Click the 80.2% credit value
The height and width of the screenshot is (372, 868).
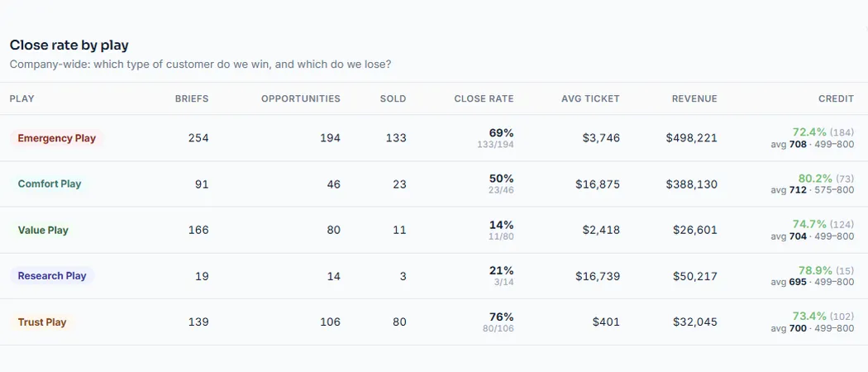815,179
